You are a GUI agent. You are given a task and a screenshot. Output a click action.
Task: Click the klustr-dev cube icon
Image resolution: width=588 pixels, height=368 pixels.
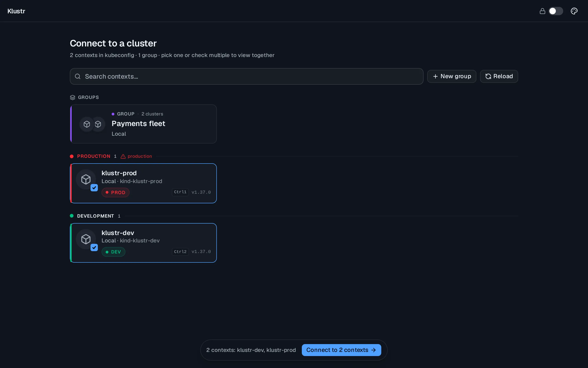pos(86,239)
